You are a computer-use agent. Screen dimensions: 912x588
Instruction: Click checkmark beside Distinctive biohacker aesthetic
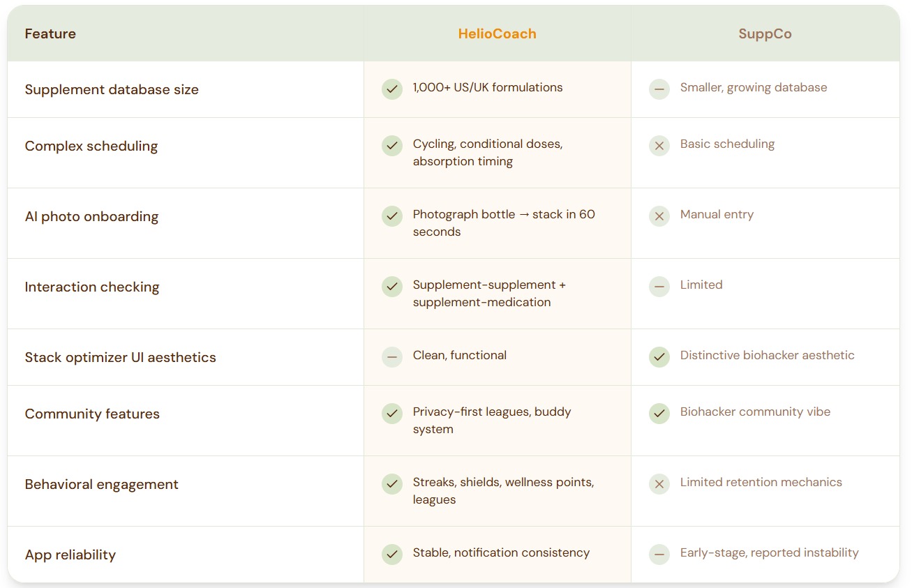[659, 357]
